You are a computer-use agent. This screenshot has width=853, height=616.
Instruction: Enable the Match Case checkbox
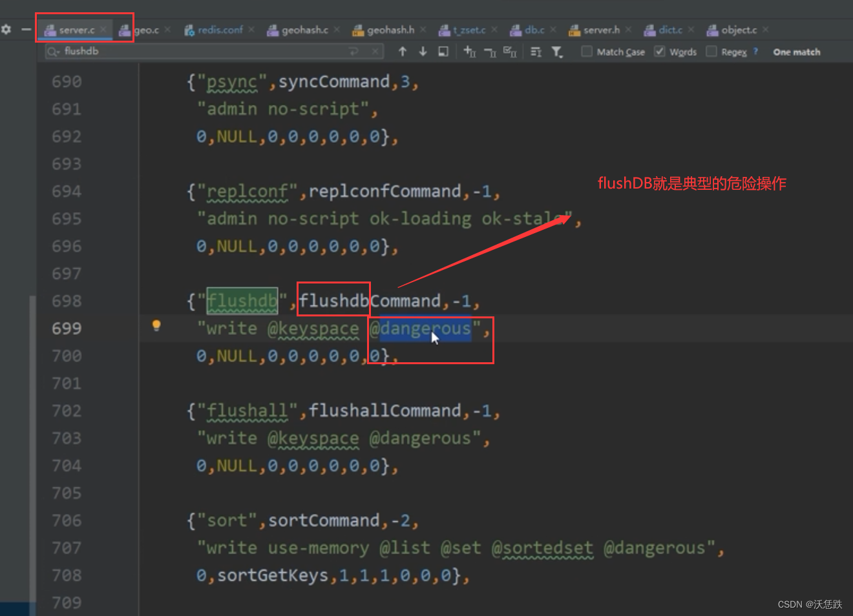tap(587, 51)
